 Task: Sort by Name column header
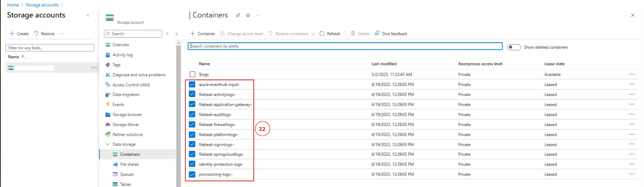(x=204, y=64)
